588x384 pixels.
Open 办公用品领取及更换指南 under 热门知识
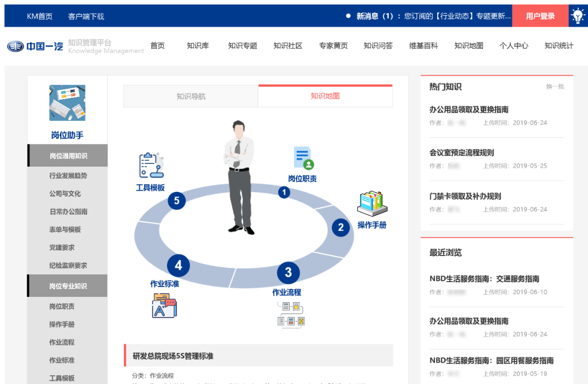point(469,109)
